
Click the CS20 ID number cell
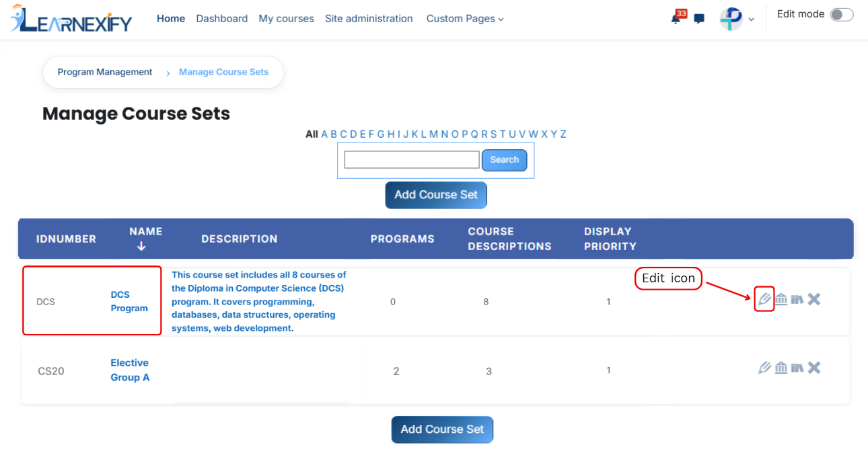[x=51, y=371]
